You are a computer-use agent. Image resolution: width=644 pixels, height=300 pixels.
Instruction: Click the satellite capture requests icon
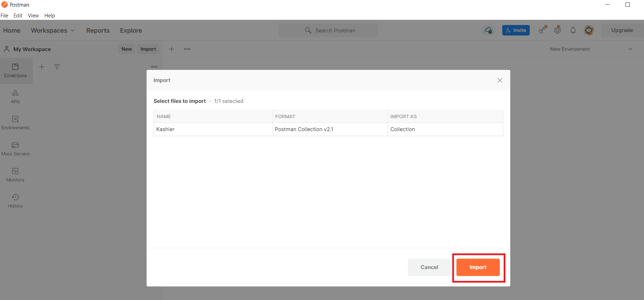pos(543,30)
